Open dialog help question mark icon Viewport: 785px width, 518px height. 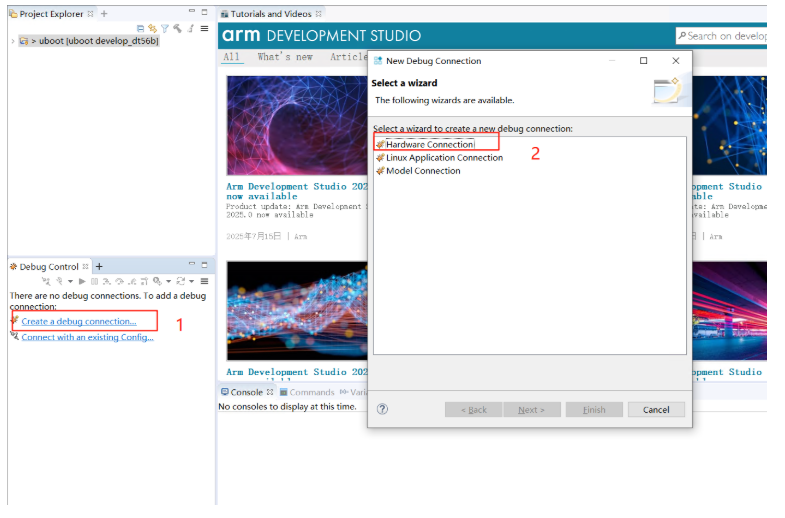[382, 409]
